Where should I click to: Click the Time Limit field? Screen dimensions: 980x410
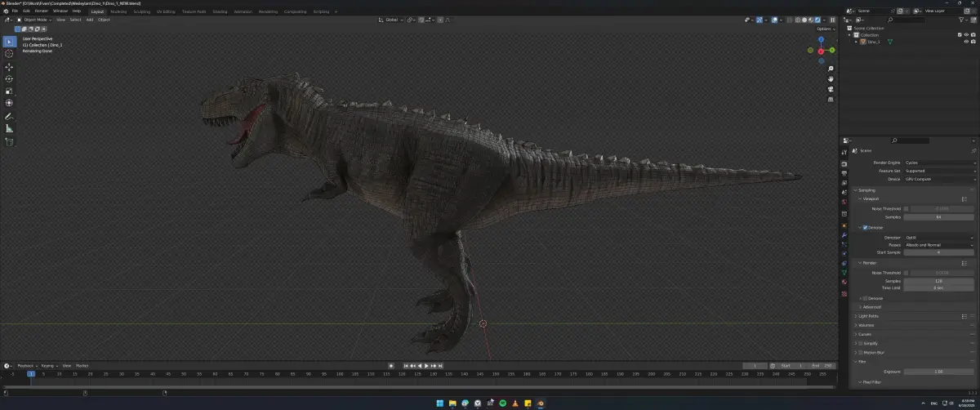(x=939, y=287)
